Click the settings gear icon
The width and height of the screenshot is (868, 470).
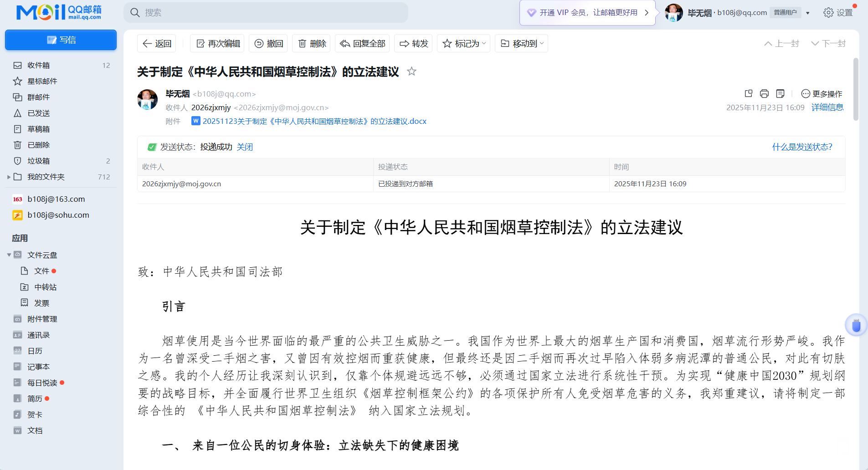tap(828, 13)
